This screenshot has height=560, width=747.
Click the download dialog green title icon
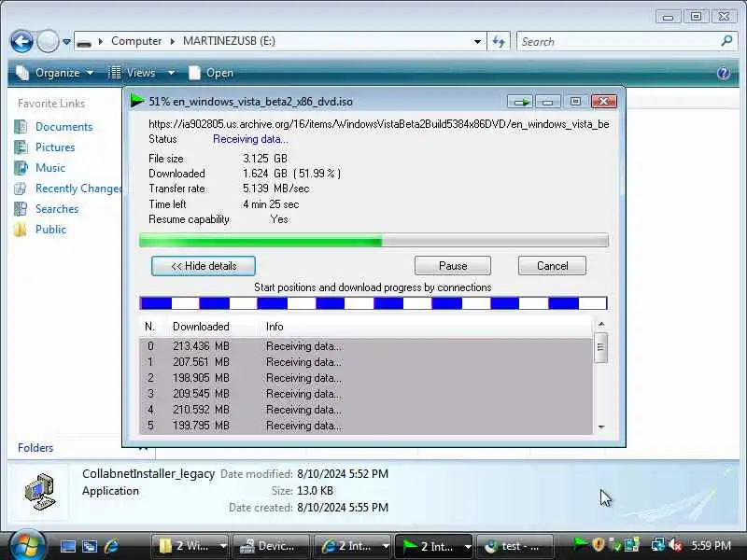tap(137, 101)
